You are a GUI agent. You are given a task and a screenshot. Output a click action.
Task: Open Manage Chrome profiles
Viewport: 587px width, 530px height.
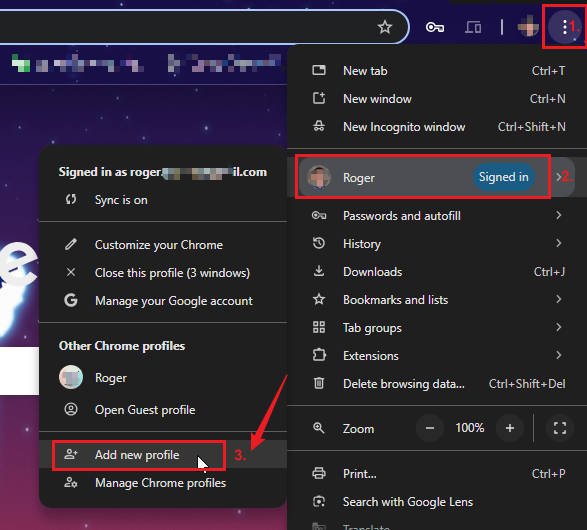tap(163, 482)
